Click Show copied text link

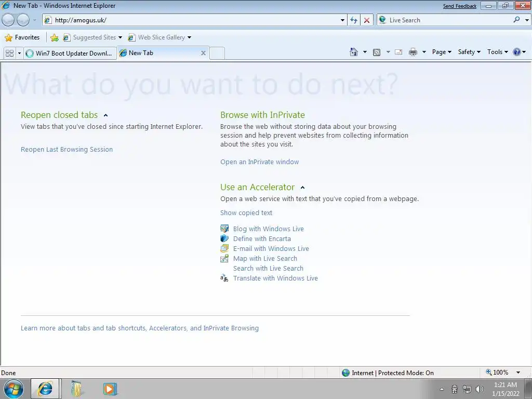click(246, 212)
